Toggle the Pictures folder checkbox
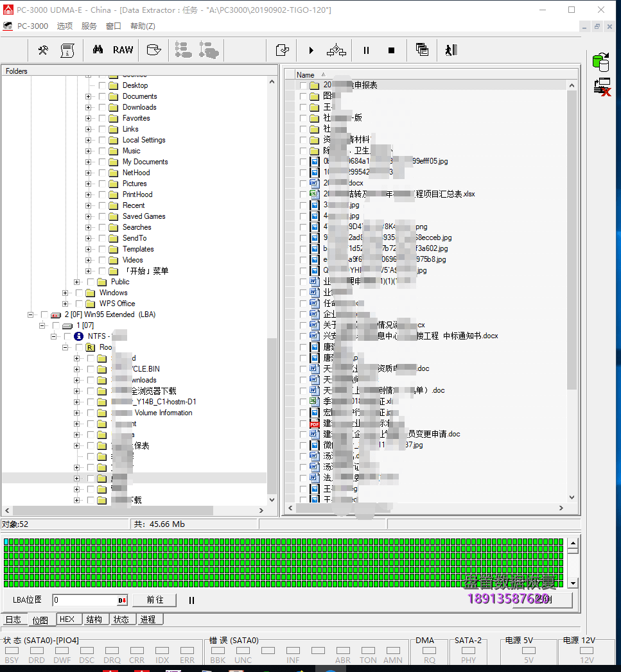This screenshot has width=621, height=672. click(x=102, y=184)
